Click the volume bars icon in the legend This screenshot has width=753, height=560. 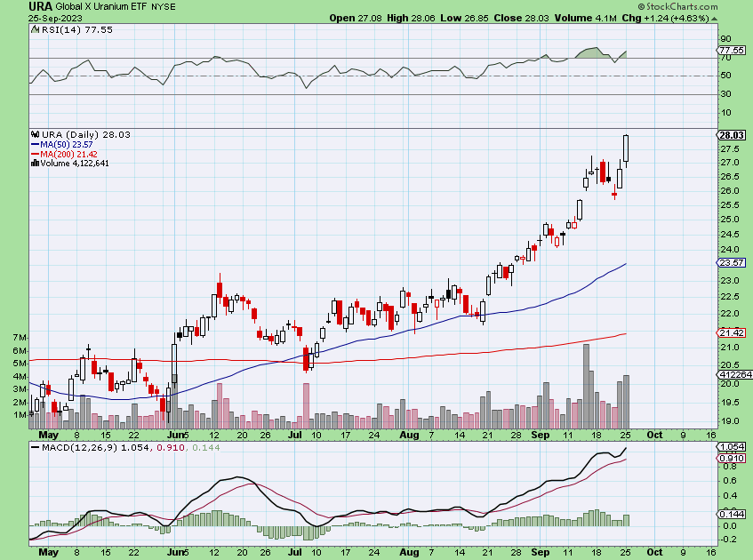[35, 164]
